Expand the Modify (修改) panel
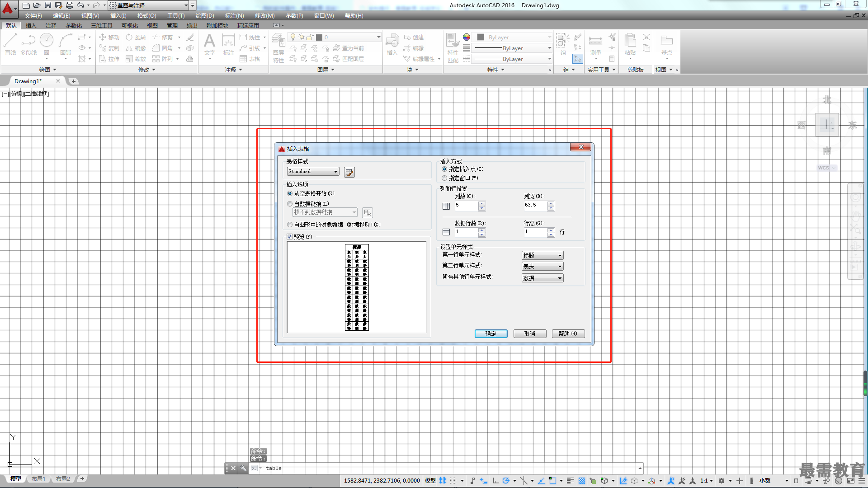Screen dimensions: 868x488 tap(147, 70)
